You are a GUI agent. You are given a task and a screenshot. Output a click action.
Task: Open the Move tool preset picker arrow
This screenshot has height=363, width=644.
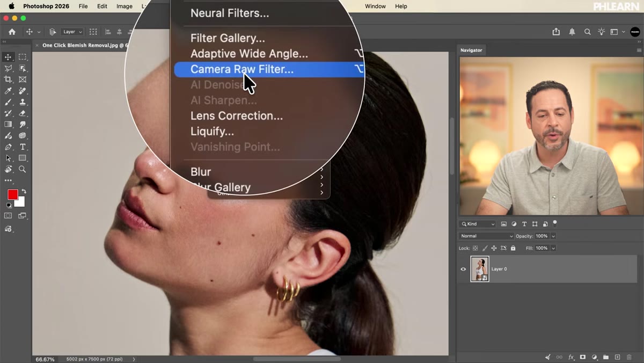[x=39, y=32]
